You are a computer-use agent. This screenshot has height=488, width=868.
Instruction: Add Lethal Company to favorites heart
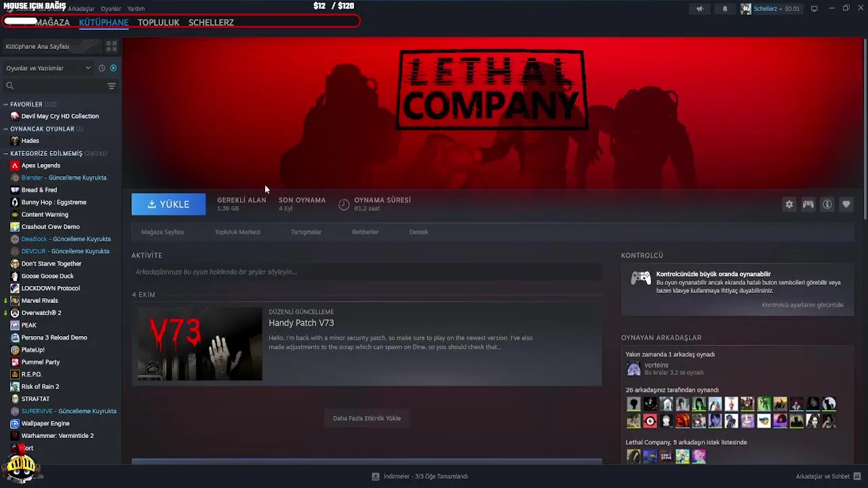click(846, 204)
